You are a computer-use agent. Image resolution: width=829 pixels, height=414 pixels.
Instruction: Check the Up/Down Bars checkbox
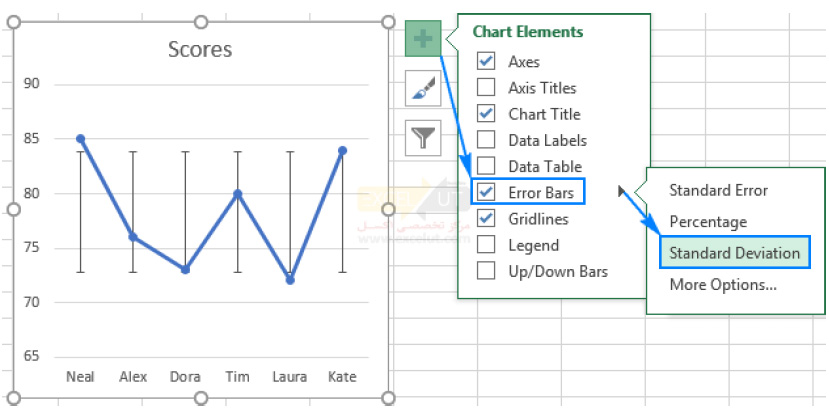coord(486,270)
